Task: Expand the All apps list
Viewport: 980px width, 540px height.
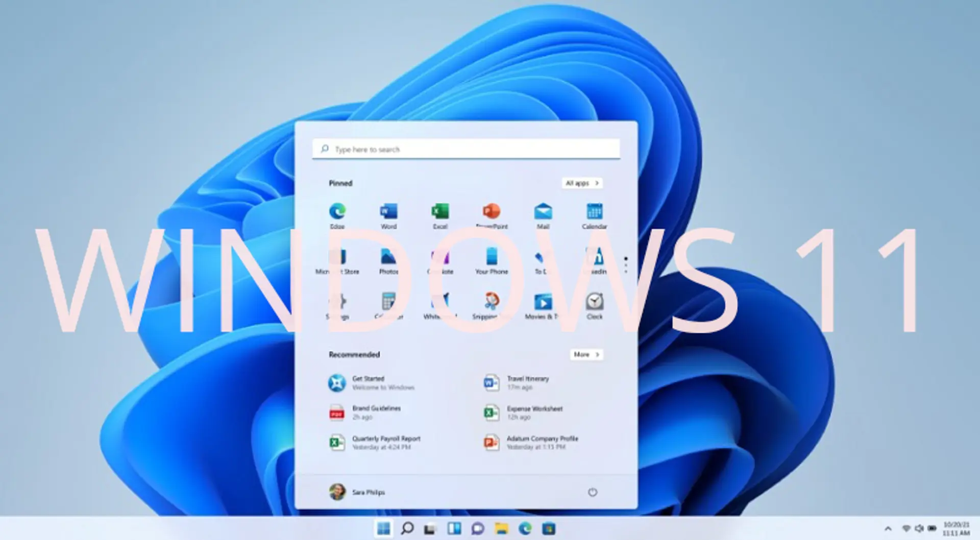Action: (x=582, y=183)
